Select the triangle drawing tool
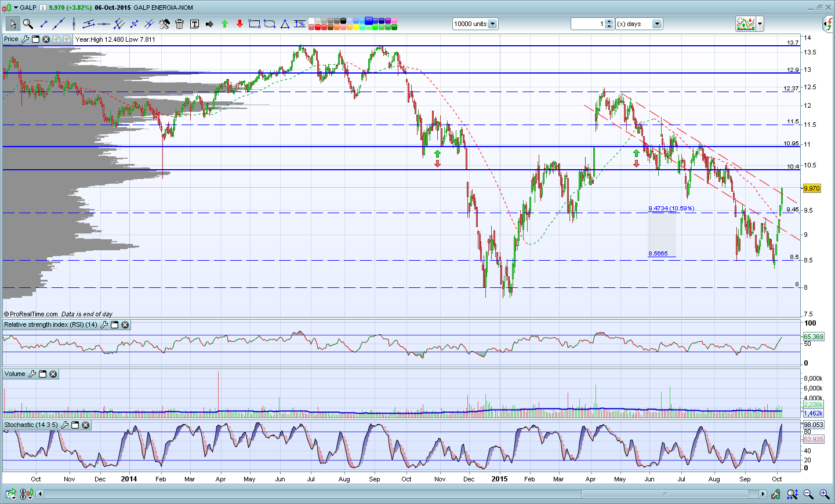Screen dimensions: 835x504 [285, 24]
